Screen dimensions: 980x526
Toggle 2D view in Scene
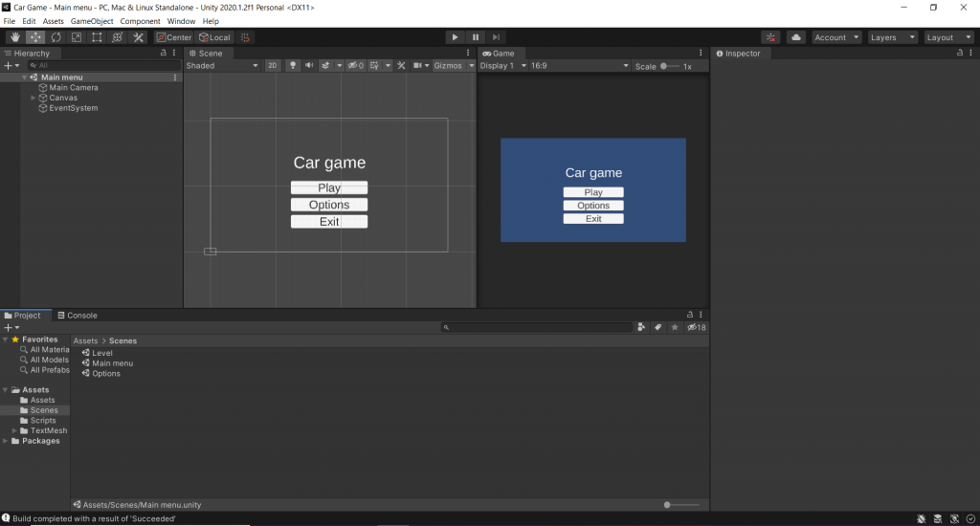pos(272,66)
